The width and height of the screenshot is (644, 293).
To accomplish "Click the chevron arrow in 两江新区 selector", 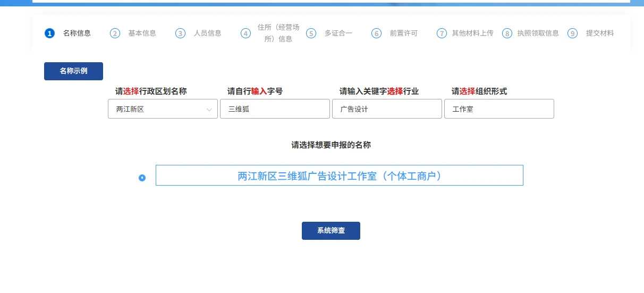I will pos(209,110).
